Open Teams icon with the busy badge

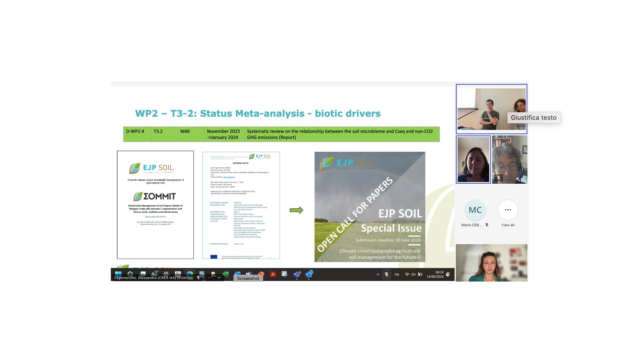(x=297, y=274)
